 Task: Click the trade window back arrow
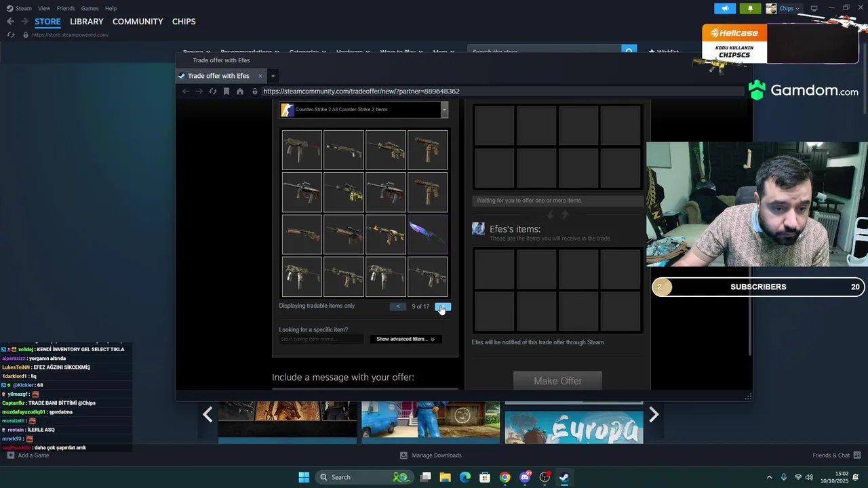[186, 91]
